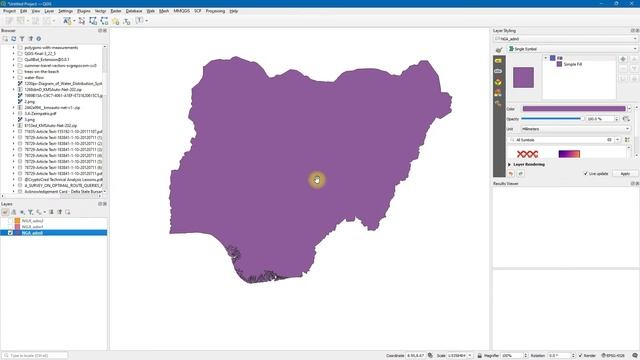Image resolution: width=640 pixels, height=360 pixels.
Task: Click the Manage Map Themes icon in Layers panel
Action: pos(22,212)
